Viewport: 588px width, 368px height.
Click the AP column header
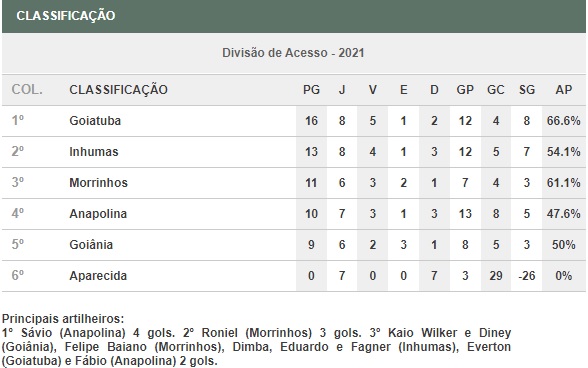[x=564, y=90]
